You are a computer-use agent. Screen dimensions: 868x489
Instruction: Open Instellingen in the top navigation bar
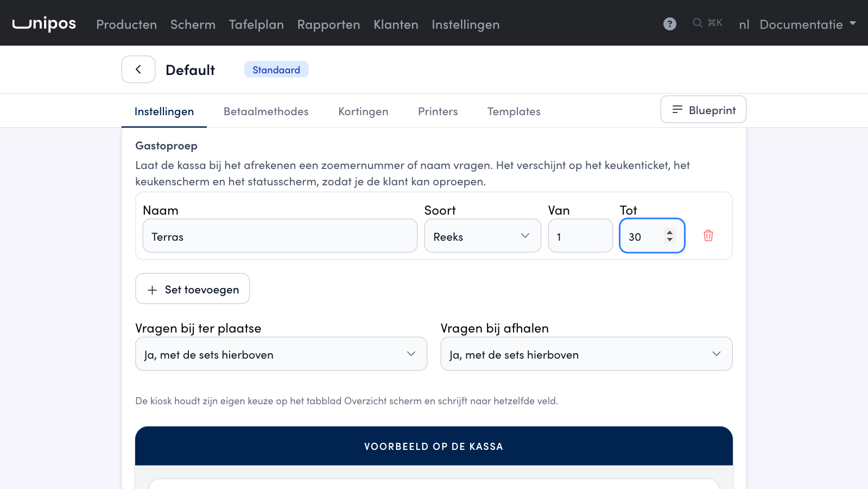pyautogui.click(x=465, y=24)
